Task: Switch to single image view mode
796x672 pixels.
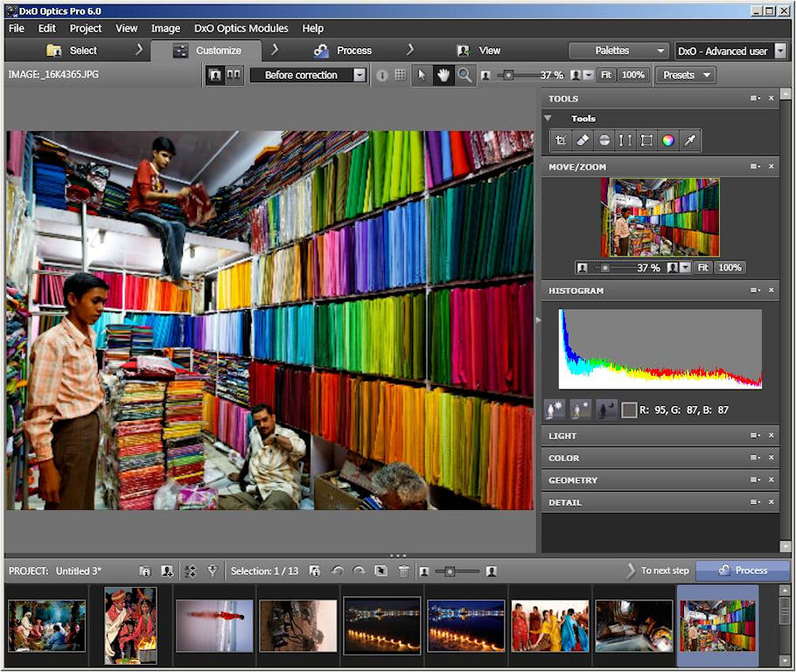Action: (214, 75)
